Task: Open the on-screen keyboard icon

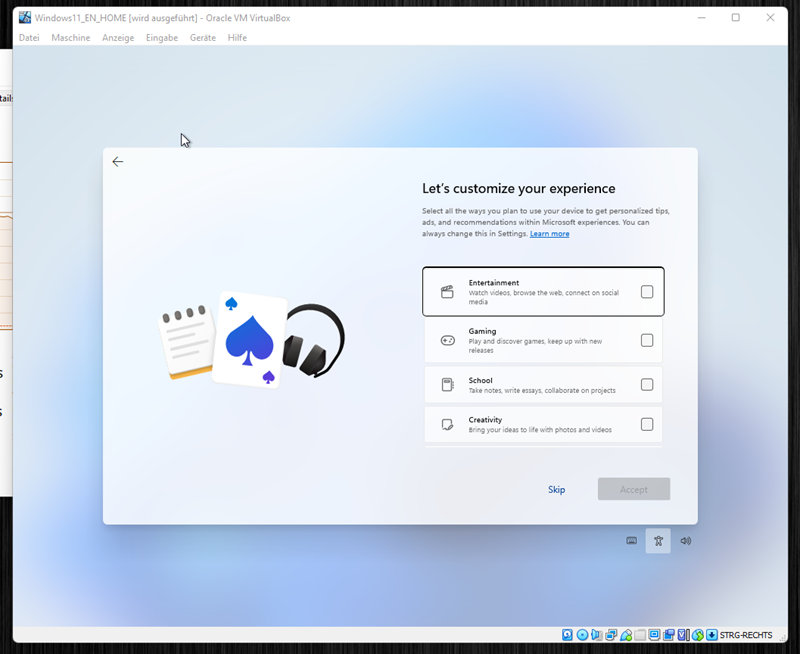Action: tap(632, 541)
